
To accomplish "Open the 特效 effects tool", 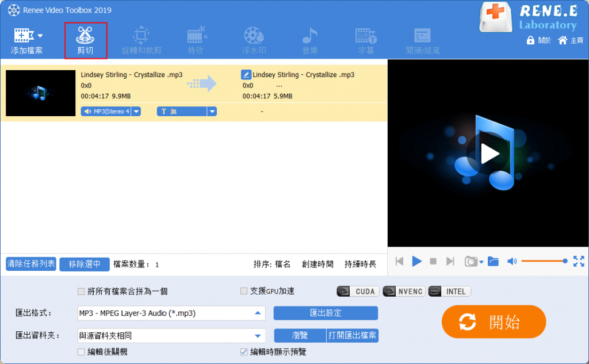I will tap(197, 41).
